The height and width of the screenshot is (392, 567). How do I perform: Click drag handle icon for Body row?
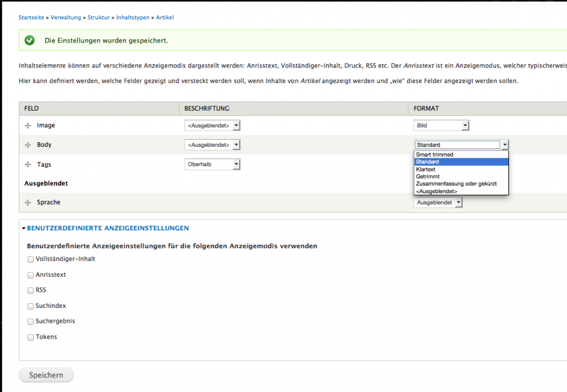[27, 145]
